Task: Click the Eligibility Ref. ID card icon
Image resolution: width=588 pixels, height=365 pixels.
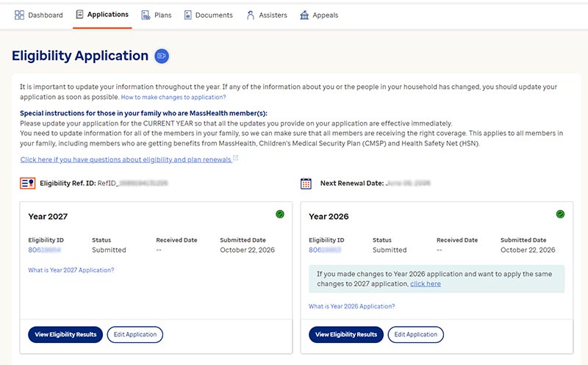Action: pos(27,184)
